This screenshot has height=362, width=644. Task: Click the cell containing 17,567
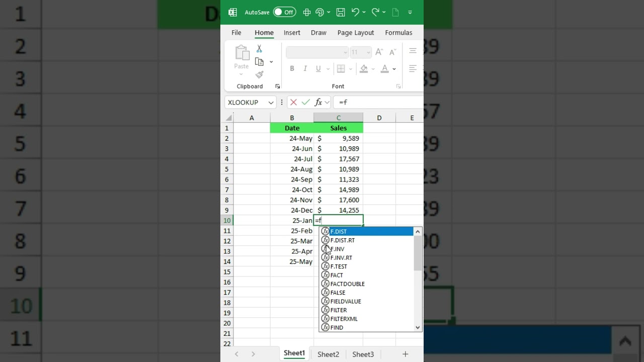pyautogui.click(x=339, y=159)
